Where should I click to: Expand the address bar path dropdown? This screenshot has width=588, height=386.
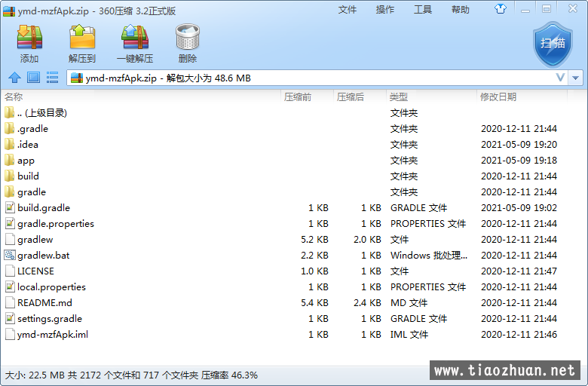(560, 78)
